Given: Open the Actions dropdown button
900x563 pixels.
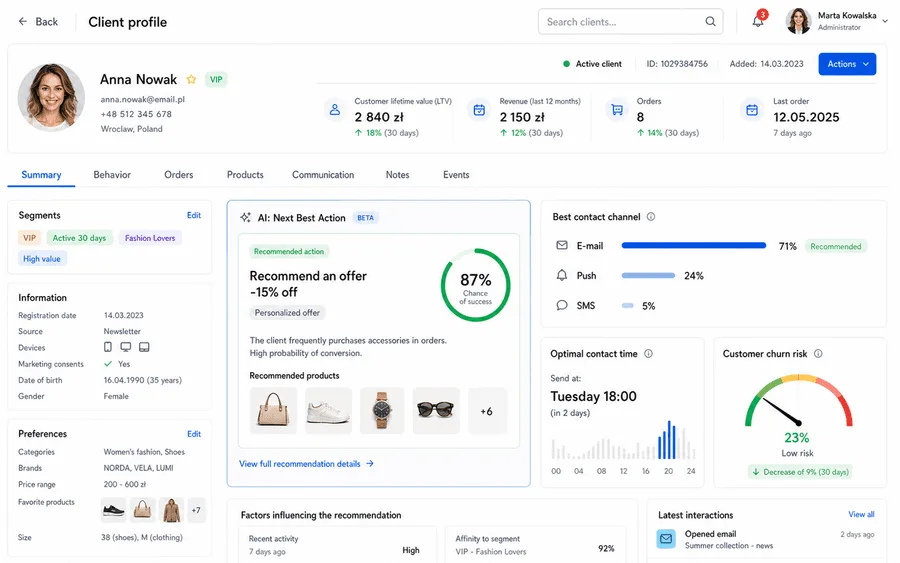Looking at the screenshot, I should point(847,64).
